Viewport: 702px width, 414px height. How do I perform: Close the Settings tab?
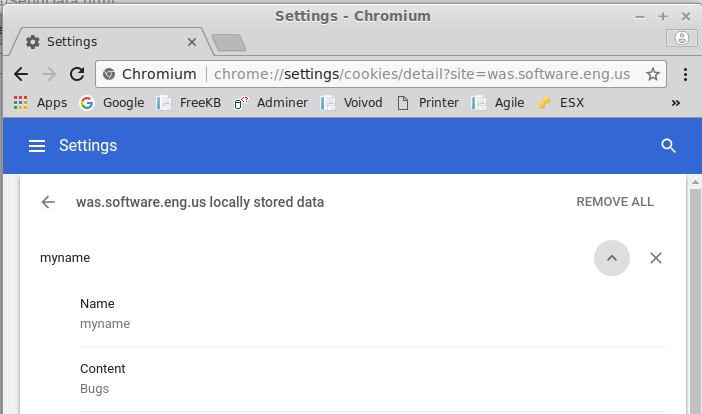[192, 42]
